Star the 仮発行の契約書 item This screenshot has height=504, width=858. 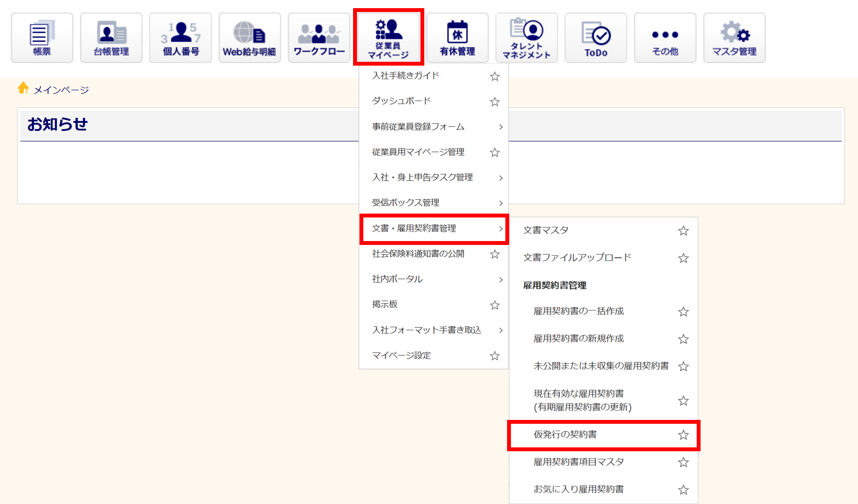point(683,435)
